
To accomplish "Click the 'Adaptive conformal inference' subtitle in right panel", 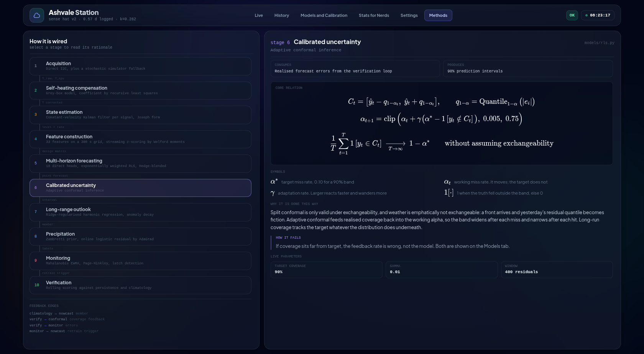I will pyautogui.click(x=306, y=50).
